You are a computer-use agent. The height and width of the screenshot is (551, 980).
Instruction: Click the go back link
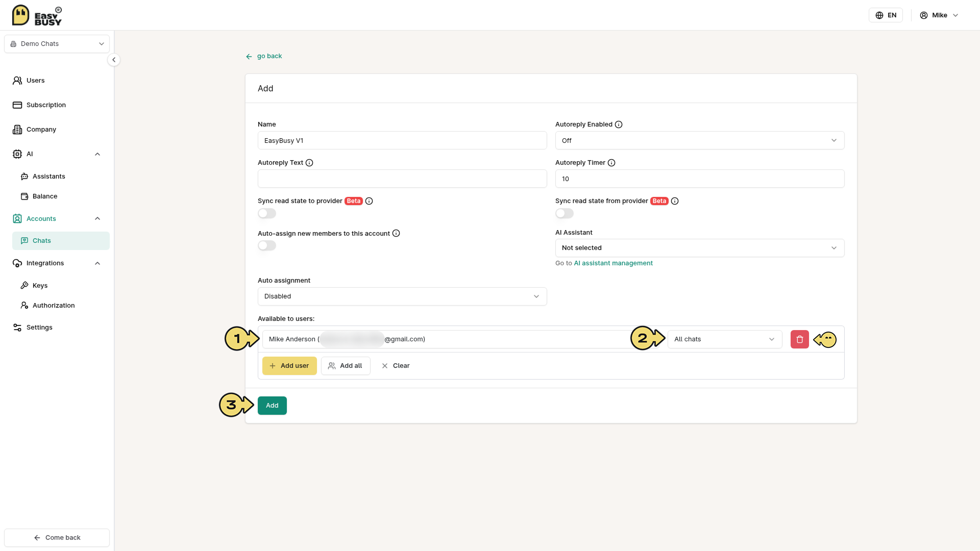click(x=264, y=56)
